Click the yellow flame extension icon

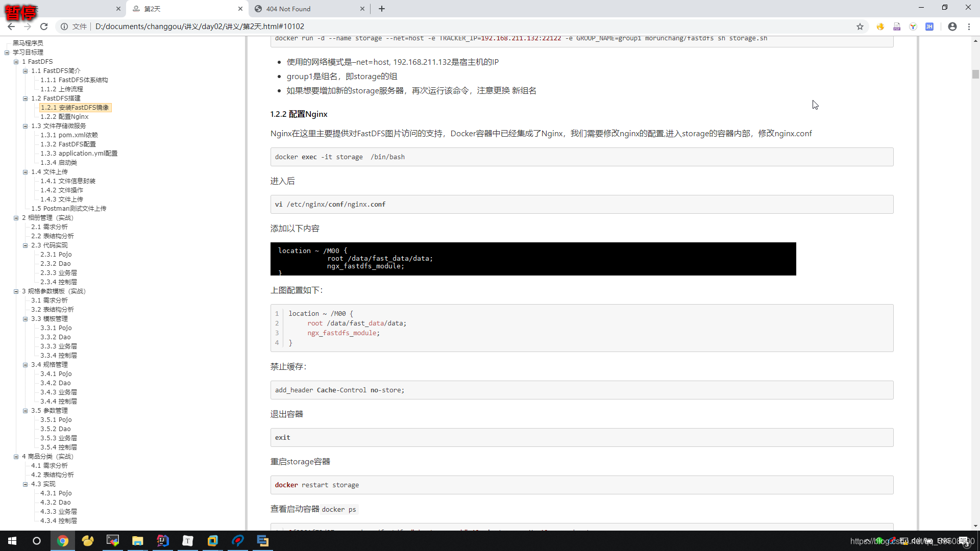click(880, 27)
